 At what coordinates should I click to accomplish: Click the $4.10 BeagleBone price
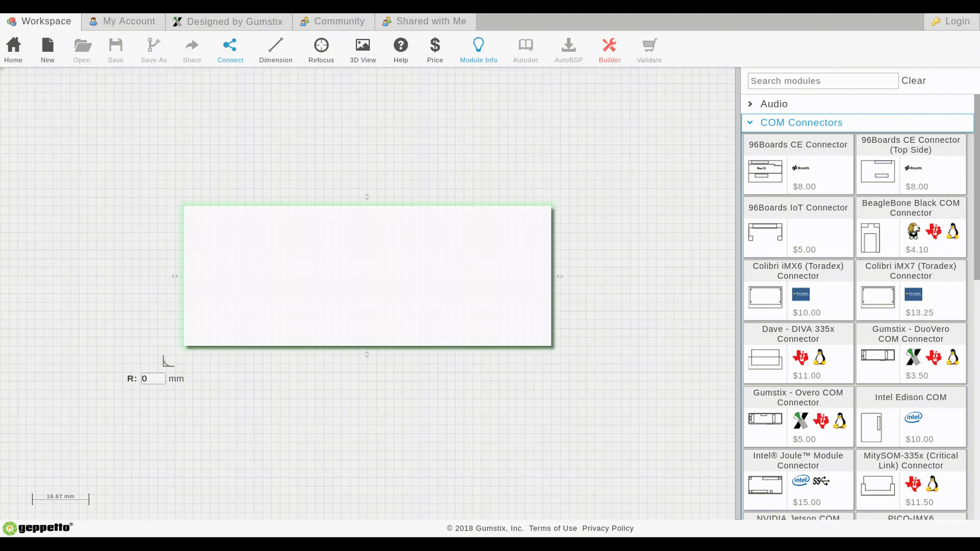(x=916, y=249)
